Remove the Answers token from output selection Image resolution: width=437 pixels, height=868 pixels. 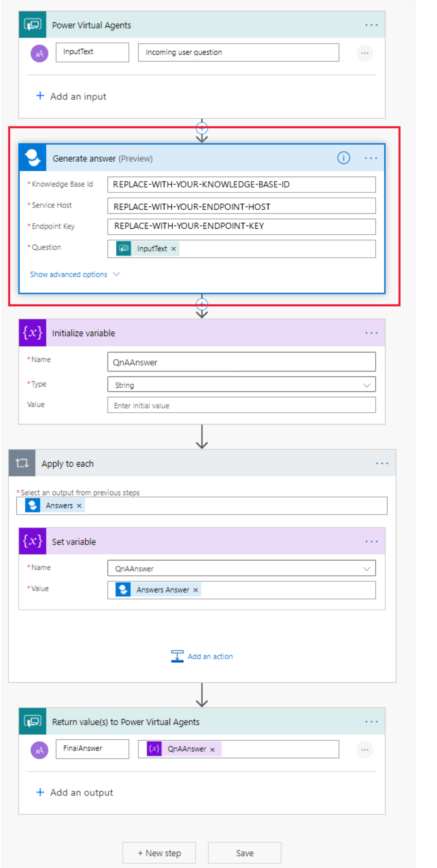[x=79, y=506]
